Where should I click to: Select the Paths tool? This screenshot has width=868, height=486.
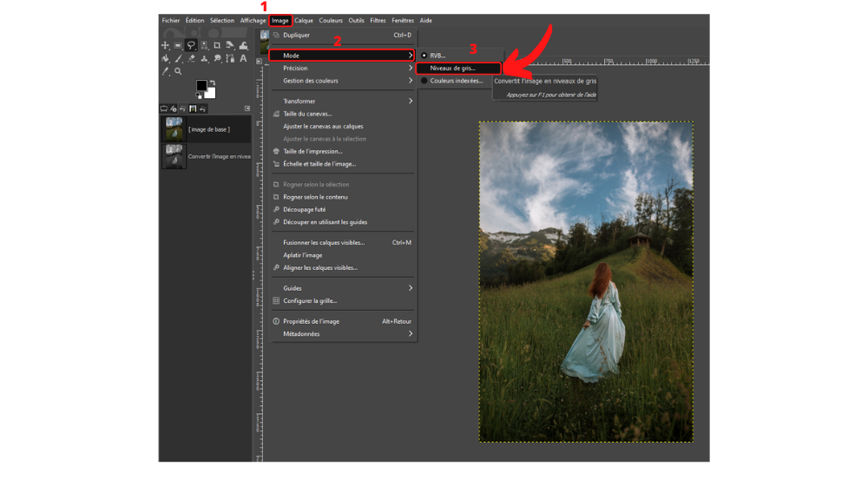point(230,58)
